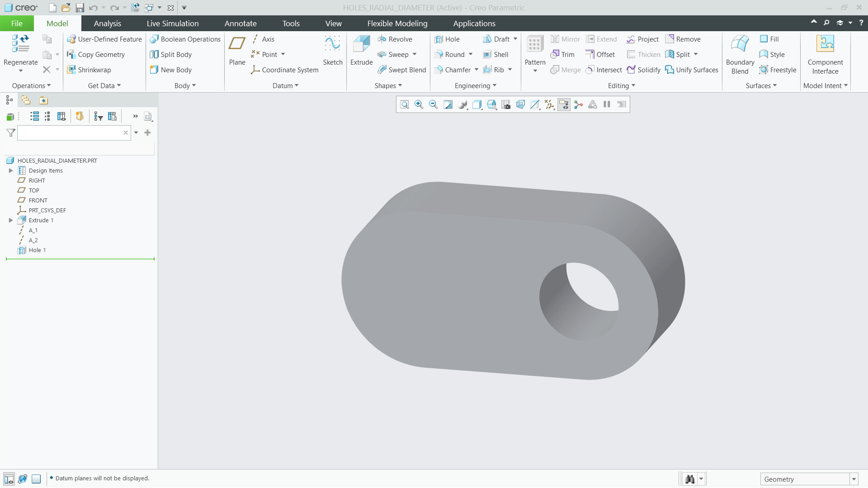Select Hole 1 in the model tree
The height and width of the screenshot is (488, 868).
(37, 250)
